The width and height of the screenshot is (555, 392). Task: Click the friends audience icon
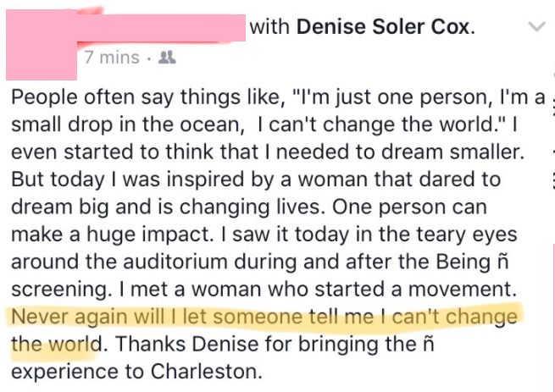(x=167, y=58)
